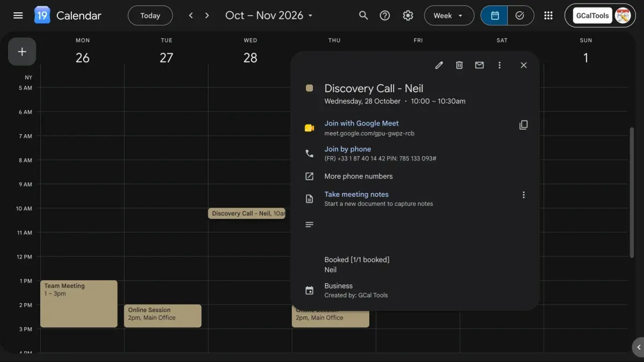
Task: Click the external link icon for phone numbers
Action: click(309, 176)
